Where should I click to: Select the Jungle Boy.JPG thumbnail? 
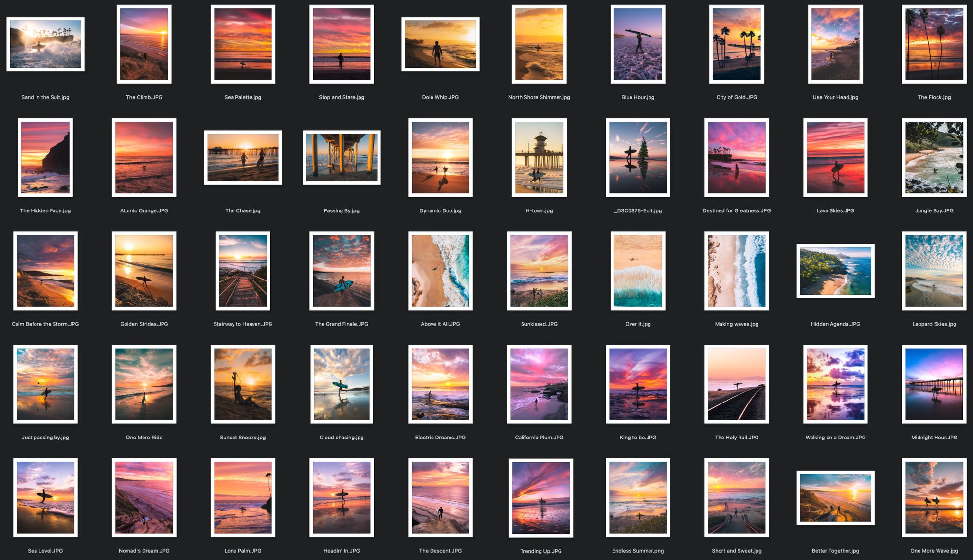(934, 157)
